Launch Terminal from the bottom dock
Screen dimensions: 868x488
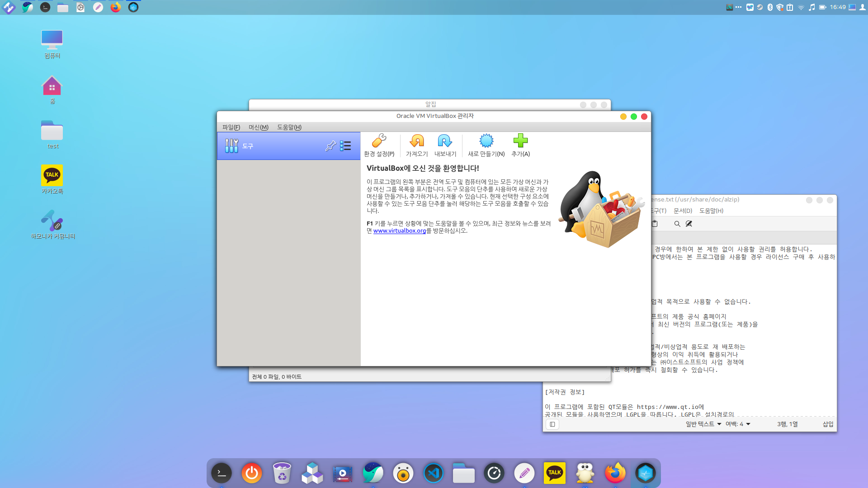tap(222, 473)
